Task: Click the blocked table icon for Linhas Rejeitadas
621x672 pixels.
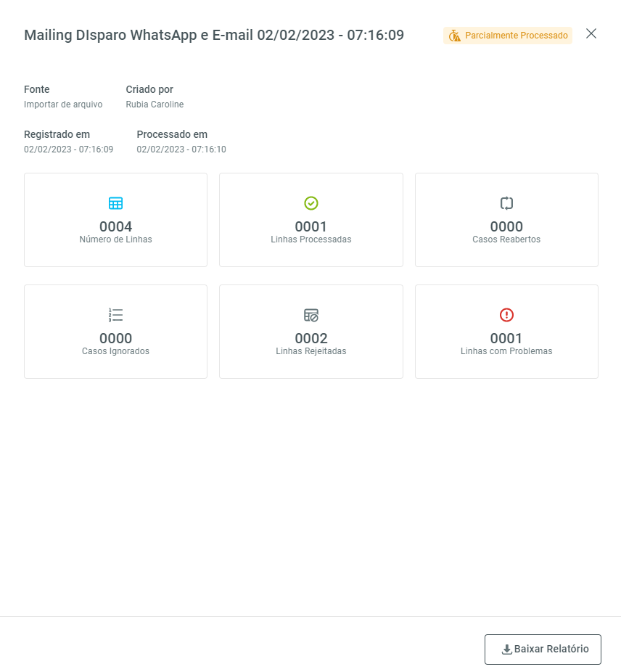Action: pos(311,315)
